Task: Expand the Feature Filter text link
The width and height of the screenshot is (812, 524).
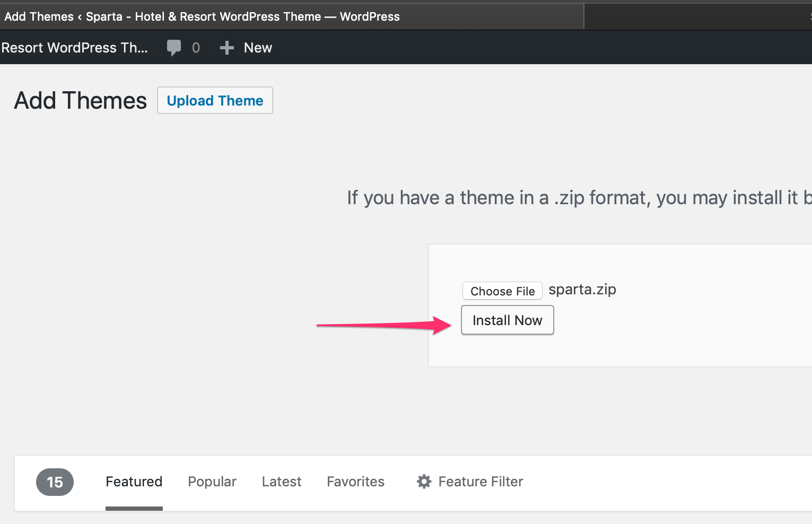Action: pos(481,482)
